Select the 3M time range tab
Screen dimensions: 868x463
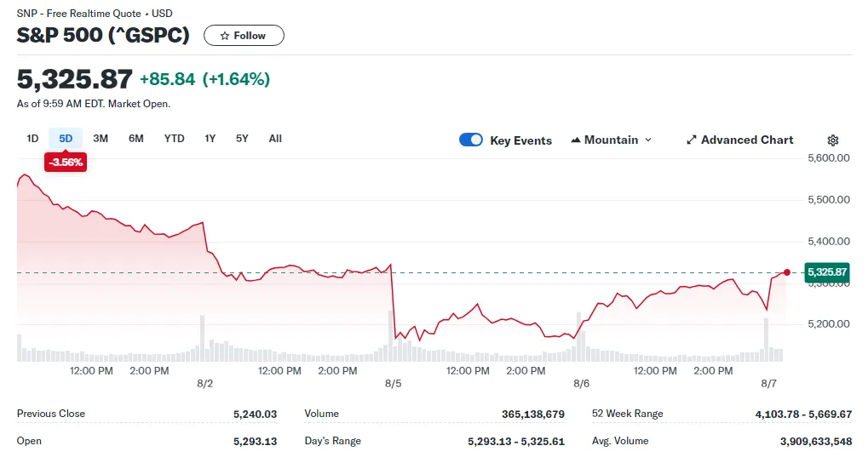(101, 138)
